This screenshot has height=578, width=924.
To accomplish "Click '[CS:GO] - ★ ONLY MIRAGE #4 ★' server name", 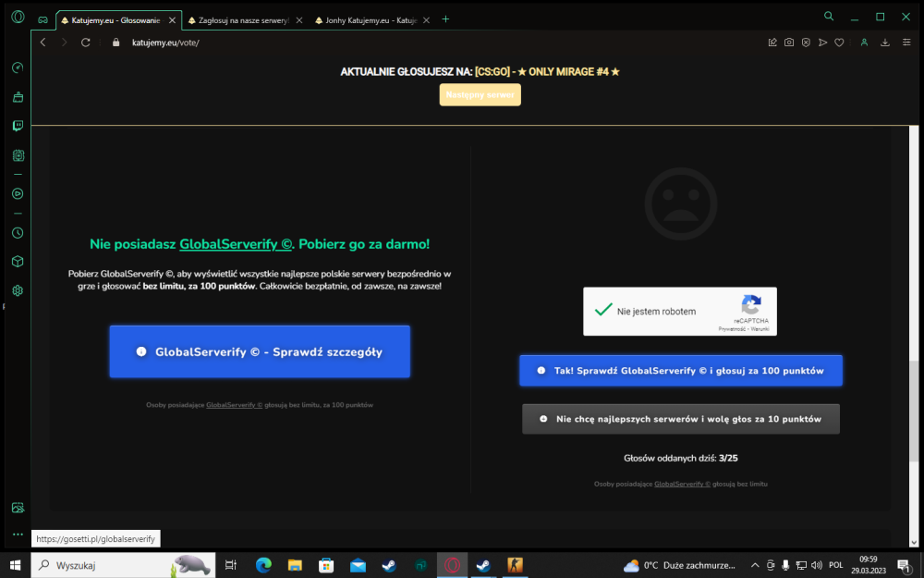I will [547, 72].
